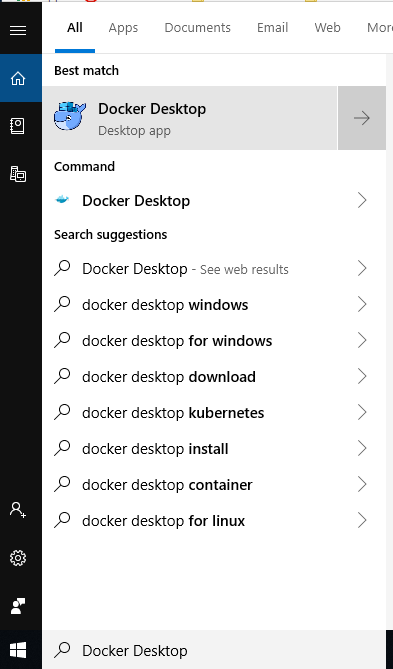The height and width of the screenshot is (669, 393).
Task: Click the Docker whale icon in Best match
Action: (x=70, y=116)
